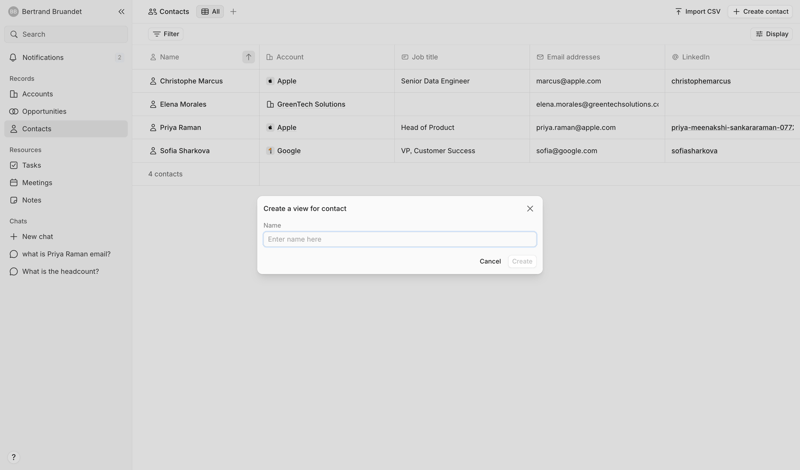The height and width of the screenshot is (470, 800).
Task: Select 'Senior Data Engineer' job title cell
Action: click(462, 81)
